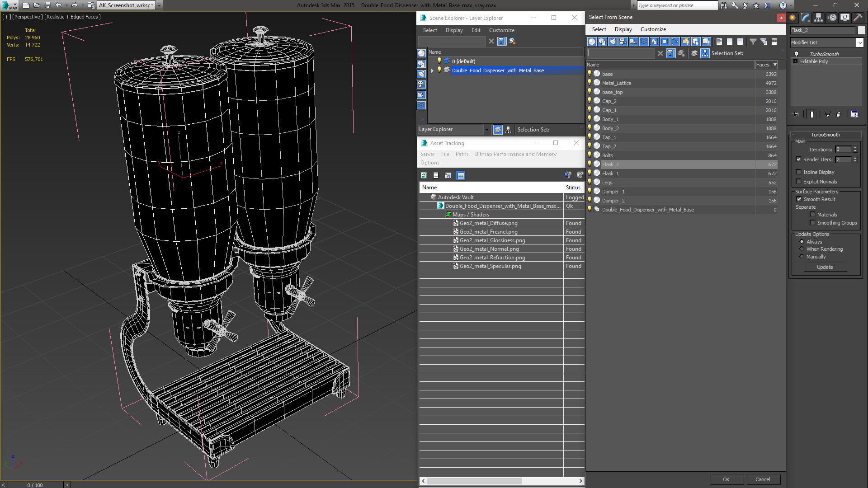
Task: Click the TurboSmooth Update button
Action: [x=825, y=267]
